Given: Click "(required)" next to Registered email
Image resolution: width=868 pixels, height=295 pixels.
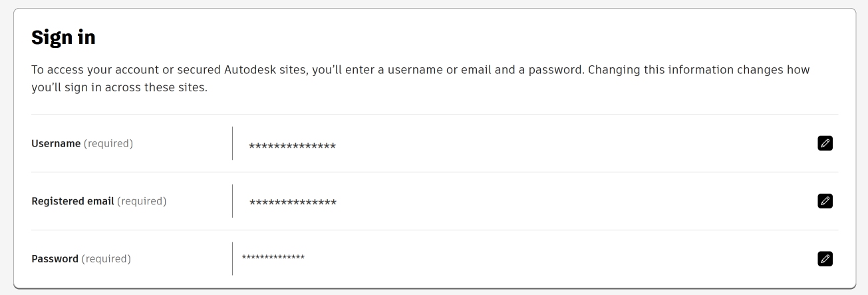Looking at the screenshot, I should coord(142,201).
